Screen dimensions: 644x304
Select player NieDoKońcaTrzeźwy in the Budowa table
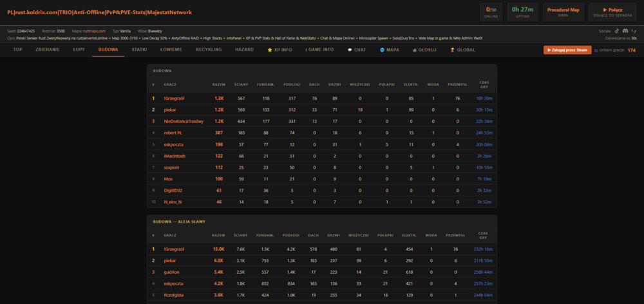[183, 121]
